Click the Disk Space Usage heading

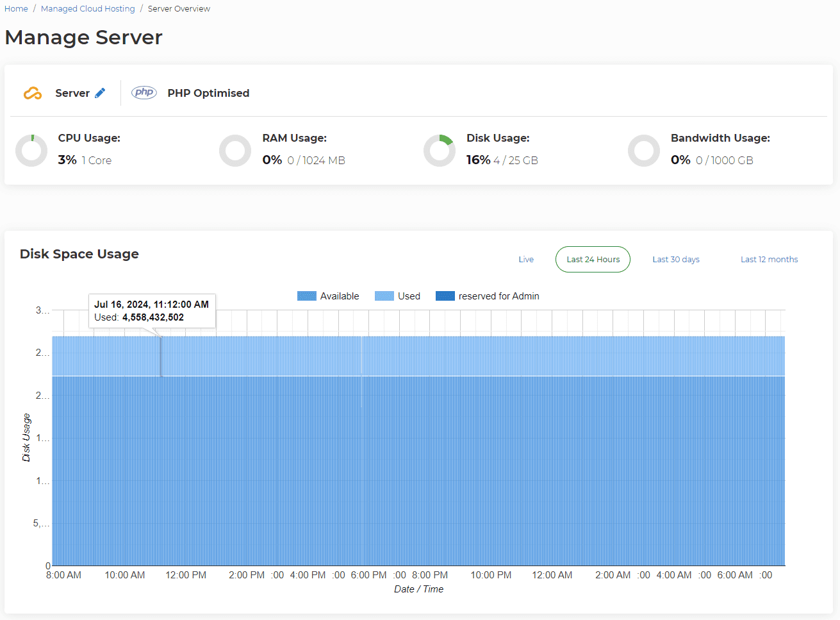point(79,254)
